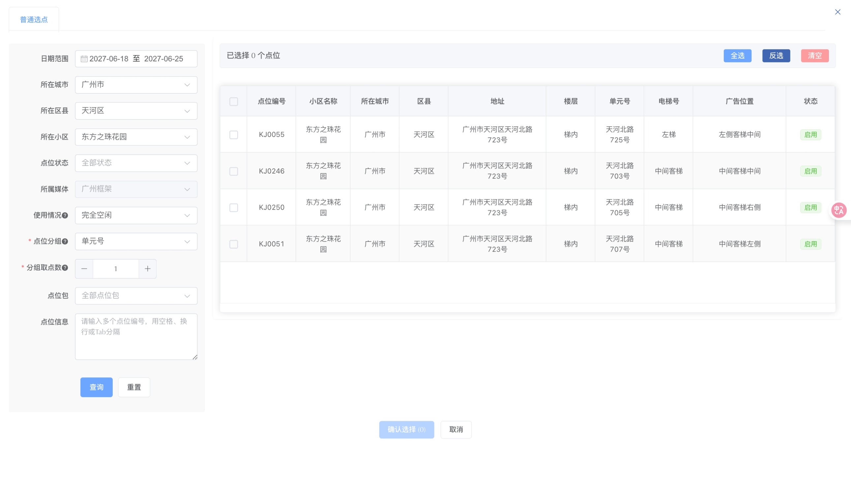
Task: Click the 取消 cancel button
Action: pyautogui.click(x=456, y=429)
